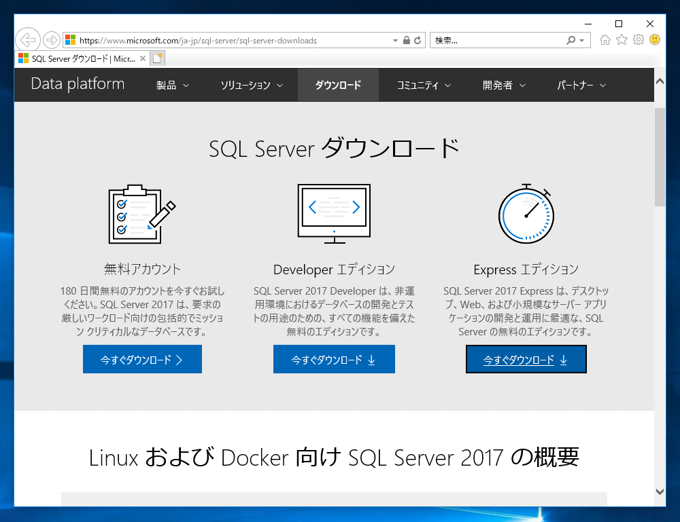Click the SQL Server ダウンロード page heading
The width and height of the screenshot is (680, 522).
(x=334, y=148)
